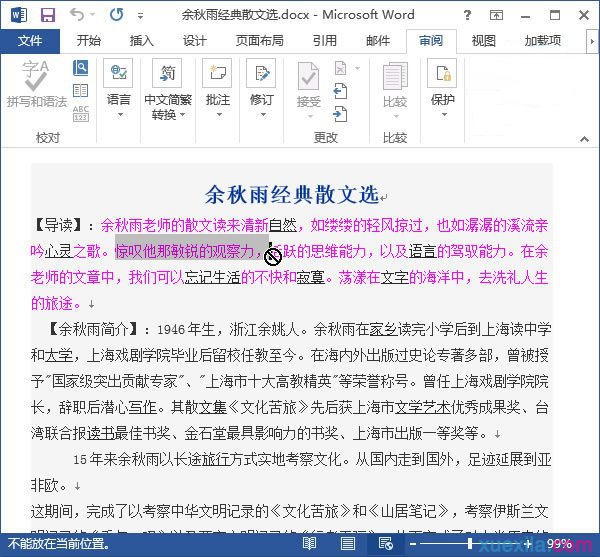Open Ribbon Display Options icon
The width and height of the screenshot is (600, 557).
[x=496, y=15]
